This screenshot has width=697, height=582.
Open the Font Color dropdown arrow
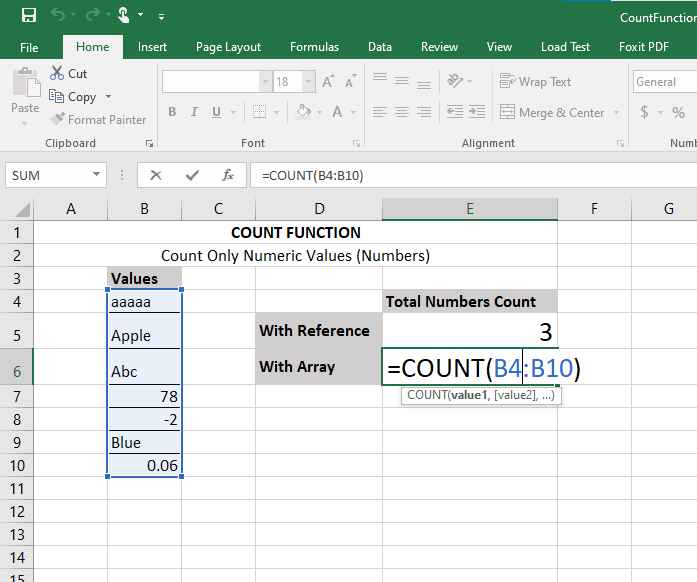(354, 112)
